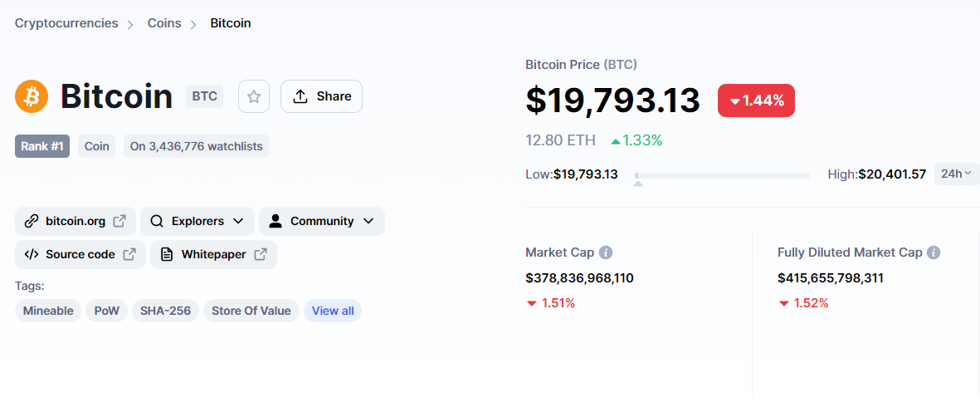Image resolution: width=980 pixels, height=407 pixels.
Task: Click the 1.51% market cap change
Action: click(551, 304)
